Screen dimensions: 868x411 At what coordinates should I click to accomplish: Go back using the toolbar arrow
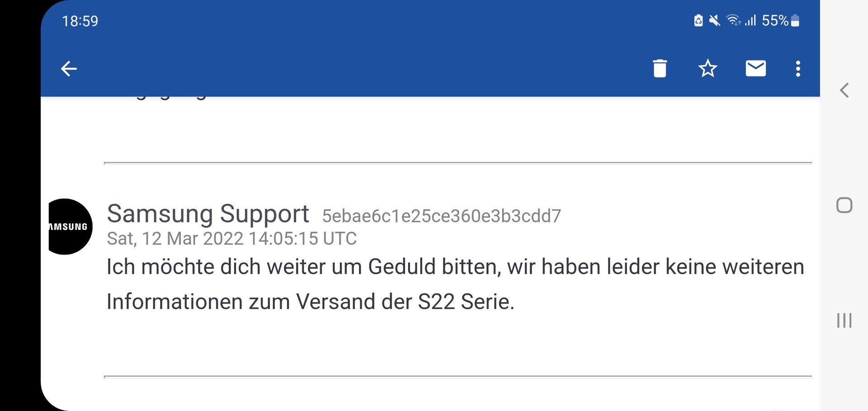(69, 69)
